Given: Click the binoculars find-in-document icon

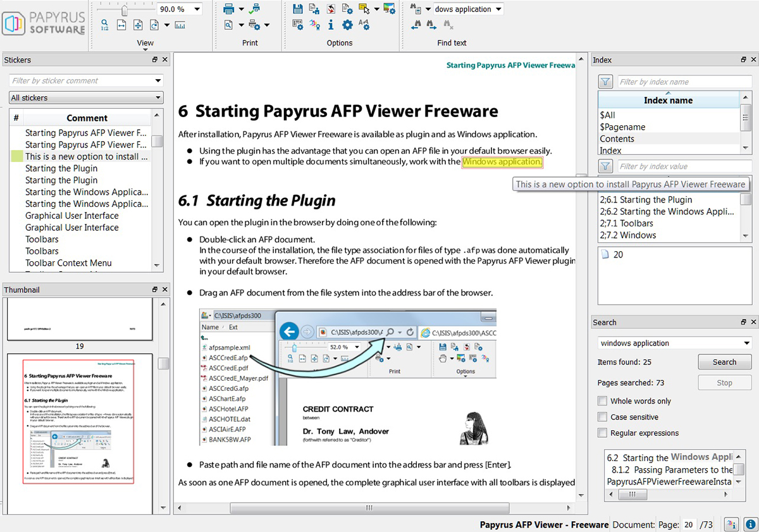Looking at the screenshot, I should (416, 9).
